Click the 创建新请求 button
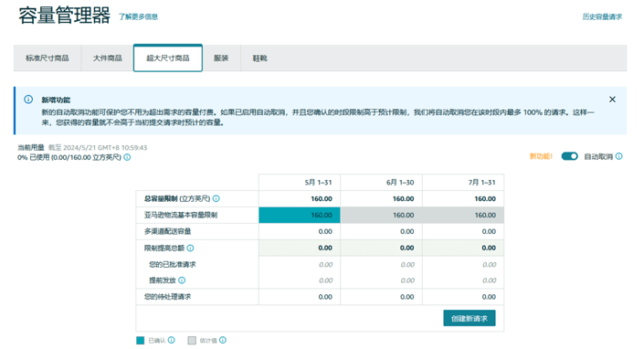Image resolution: width=644 pixels, height=349 pixels. [x=469, y=318]
